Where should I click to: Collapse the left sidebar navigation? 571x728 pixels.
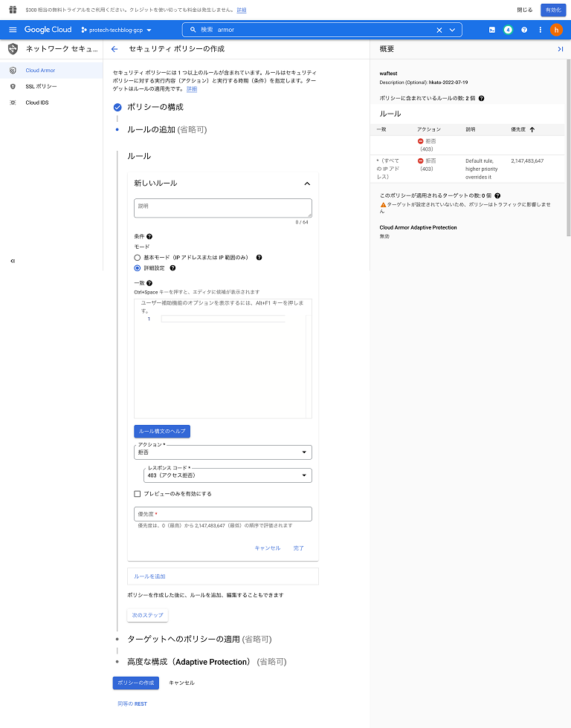click(x=13, y=261)
